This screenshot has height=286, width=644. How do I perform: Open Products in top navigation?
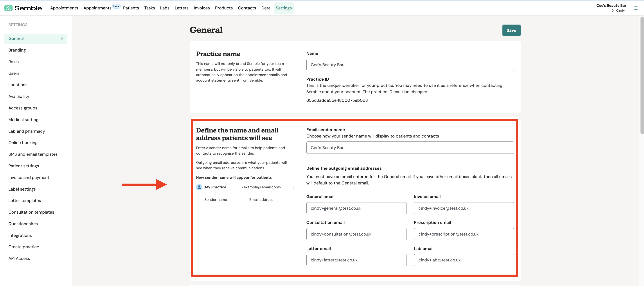point(224,8)
